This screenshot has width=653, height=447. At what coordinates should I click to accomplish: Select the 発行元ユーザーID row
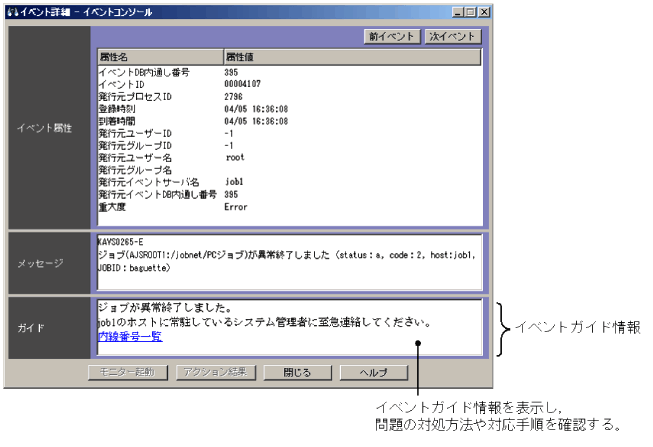click(x=289, y=134)
